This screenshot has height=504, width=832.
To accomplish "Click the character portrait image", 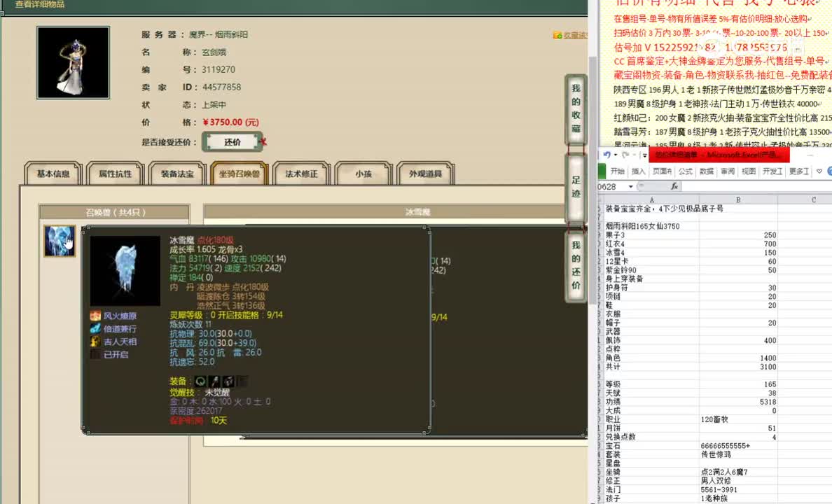I will [x=74, y=62].
